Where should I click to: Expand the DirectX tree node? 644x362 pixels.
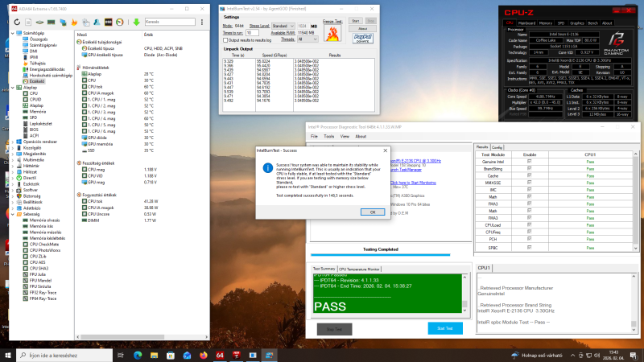click(13, 178)
